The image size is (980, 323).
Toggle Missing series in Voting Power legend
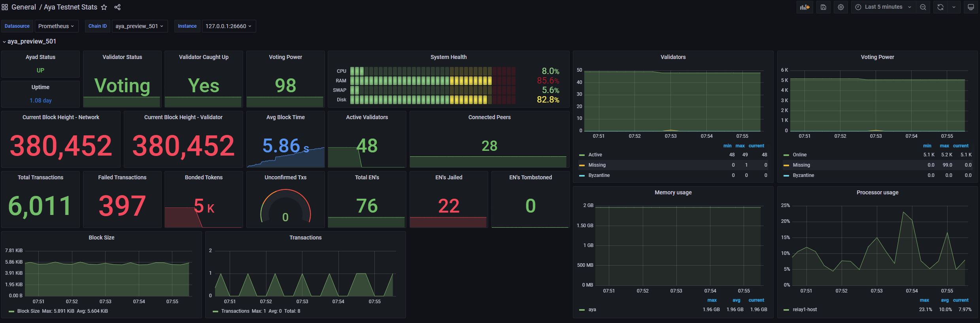click(x=801, y=165)
